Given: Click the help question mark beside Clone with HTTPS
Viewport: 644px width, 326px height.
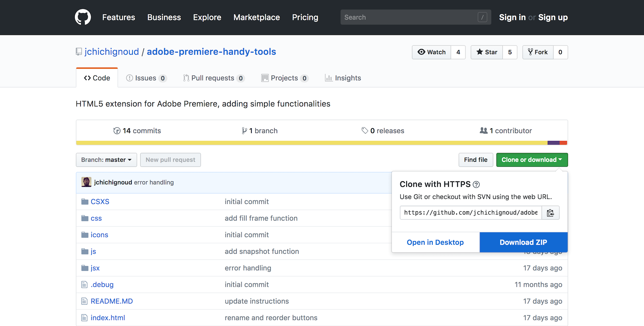Looking at the screenshot, I should click(x=476, y=184).
